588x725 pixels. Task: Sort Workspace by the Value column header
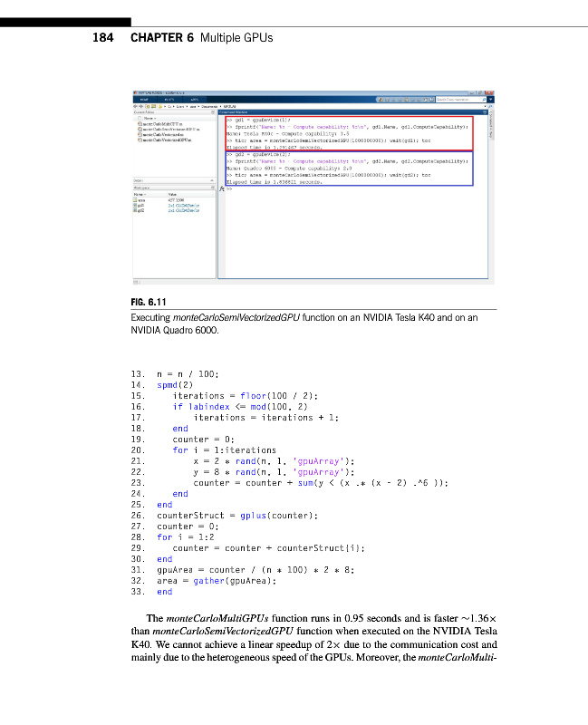172,194
